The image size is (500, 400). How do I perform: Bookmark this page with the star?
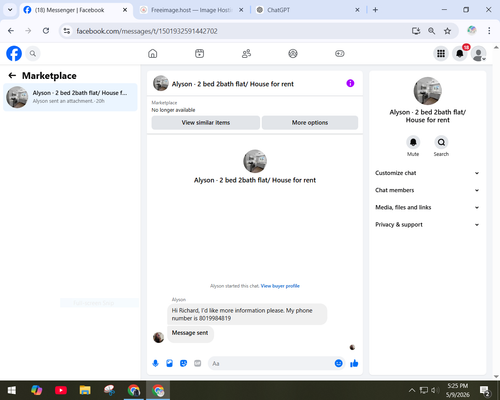(x=447, y=31)
